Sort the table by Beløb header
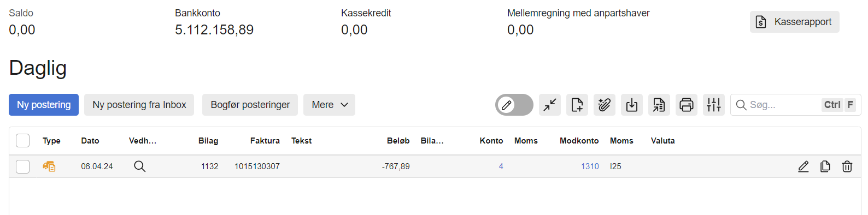 [x=398, y=141]
